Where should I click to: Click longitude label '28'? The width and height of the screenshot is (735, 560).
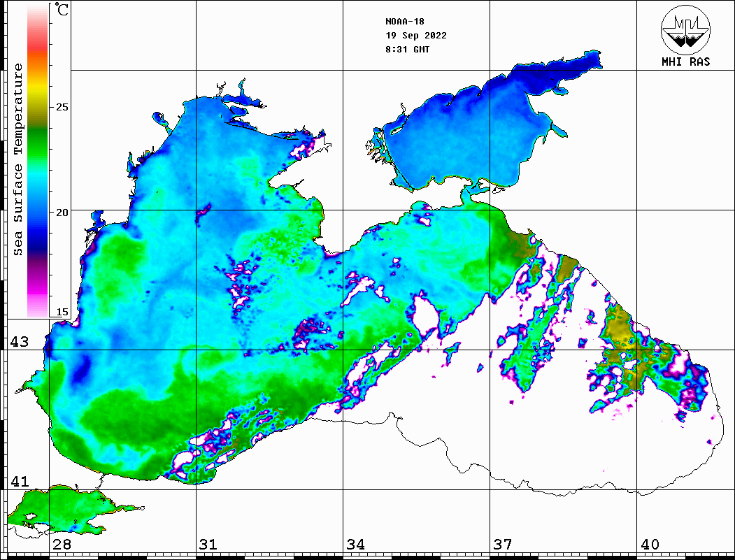62,545
